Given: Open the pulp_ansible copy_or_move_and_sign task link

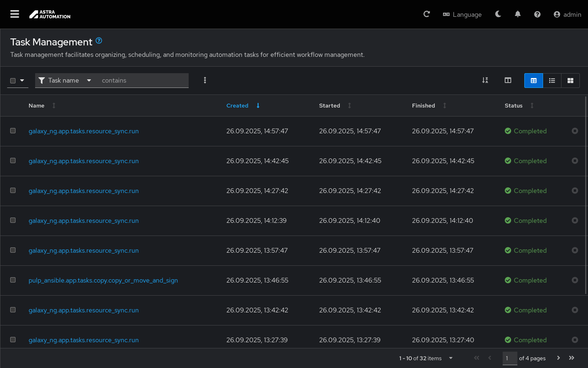Looking at the screenshot, I should tap(103, 280).
